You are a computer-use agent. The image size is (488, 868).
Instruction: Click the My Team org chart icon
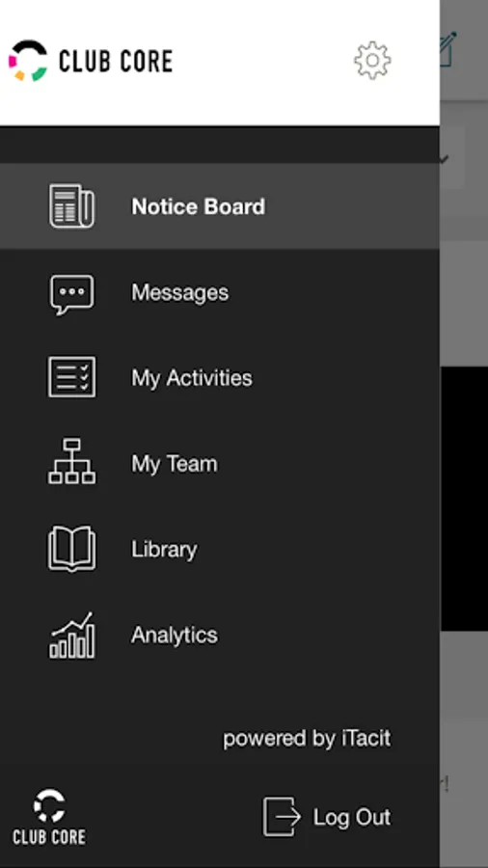72,462
